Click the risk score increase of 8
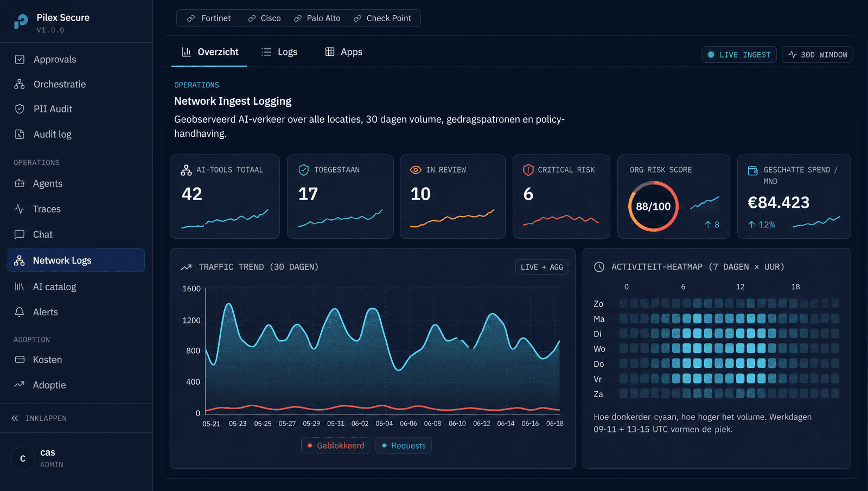868x491 pixels. (712, 225)
